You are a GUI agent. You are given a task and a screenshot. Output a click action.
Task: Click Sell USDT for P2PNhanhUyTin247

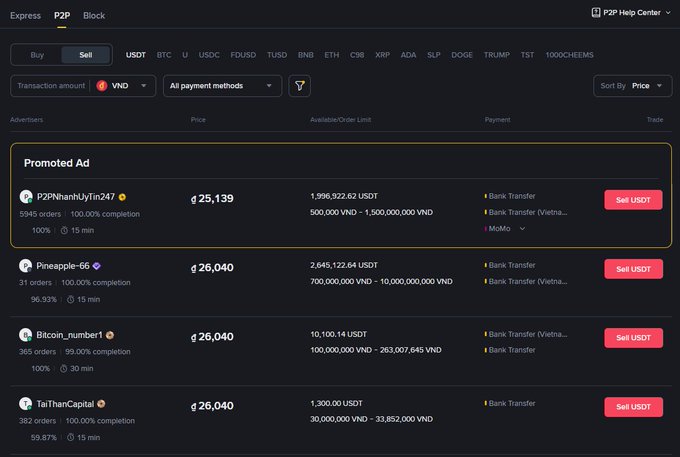click(x=633, y=200)
